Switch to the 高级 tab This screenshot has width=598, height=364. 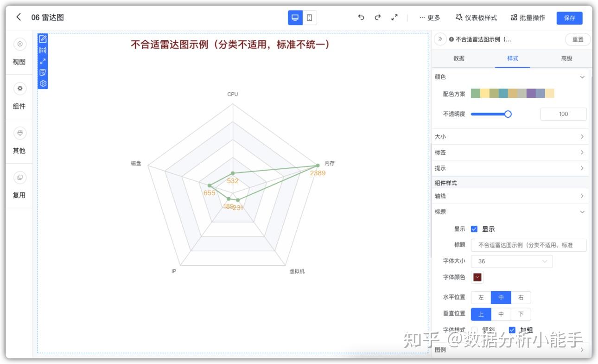tap(566, 58)
